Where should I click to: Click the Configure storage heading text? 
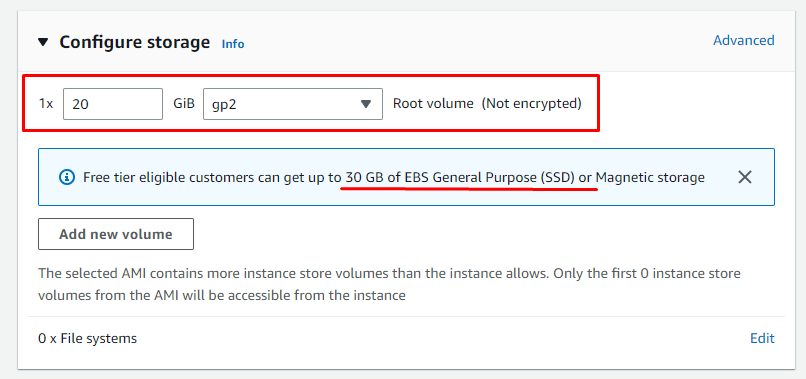(x=135, y=42)
